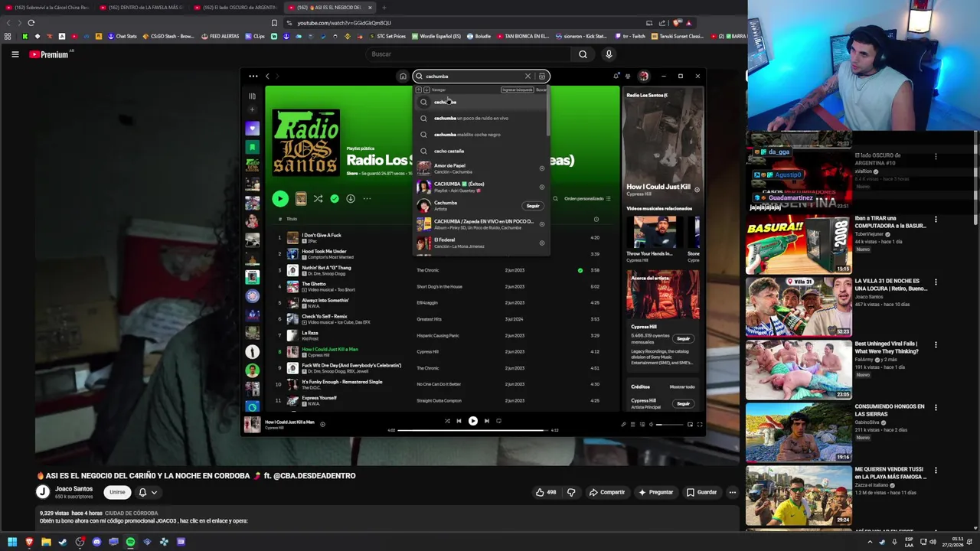Image resolution: width=980 pixels, height=551 pixels.
Task: Skip to previous track in Spotify
Action: 459,421
